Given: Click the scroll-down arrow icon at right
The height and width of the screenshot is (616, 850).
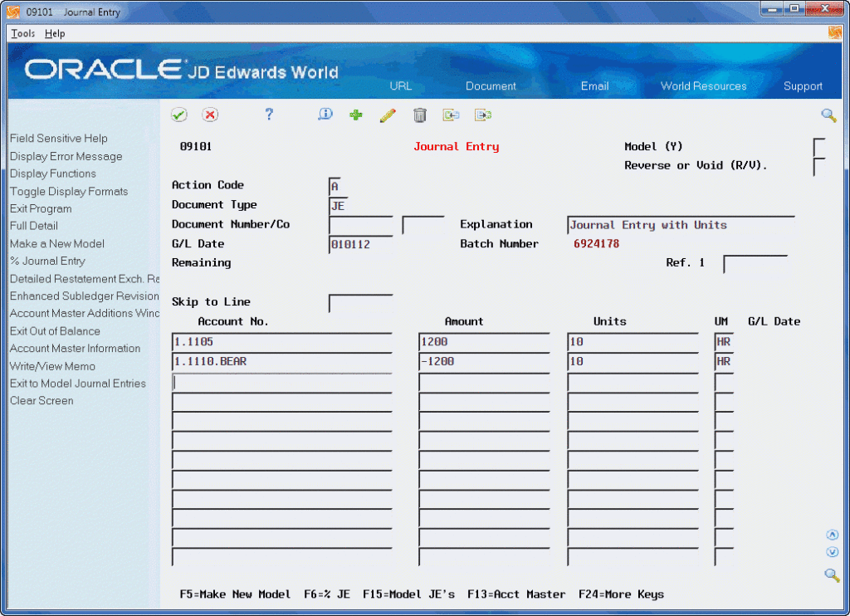Looking at the screenshot, I should (x=832, y=552).
